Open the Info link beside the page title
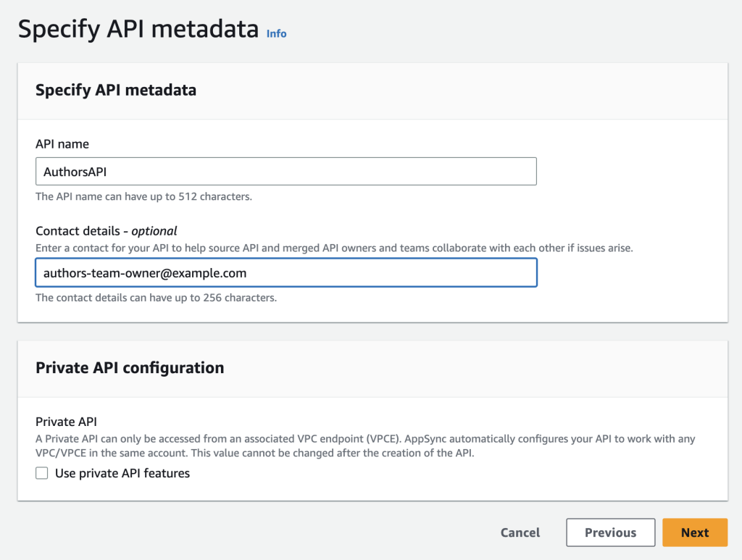742x560 pixels. coord(276,33)
